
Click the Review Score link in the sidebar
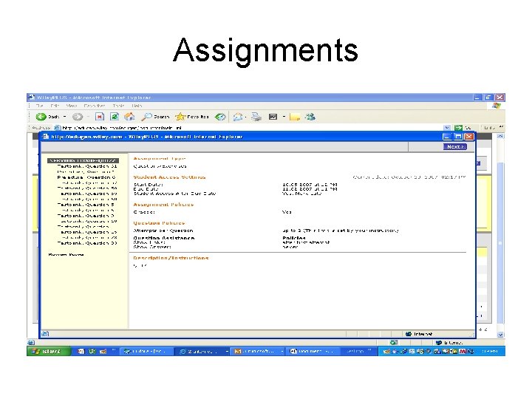pos(66,254)
